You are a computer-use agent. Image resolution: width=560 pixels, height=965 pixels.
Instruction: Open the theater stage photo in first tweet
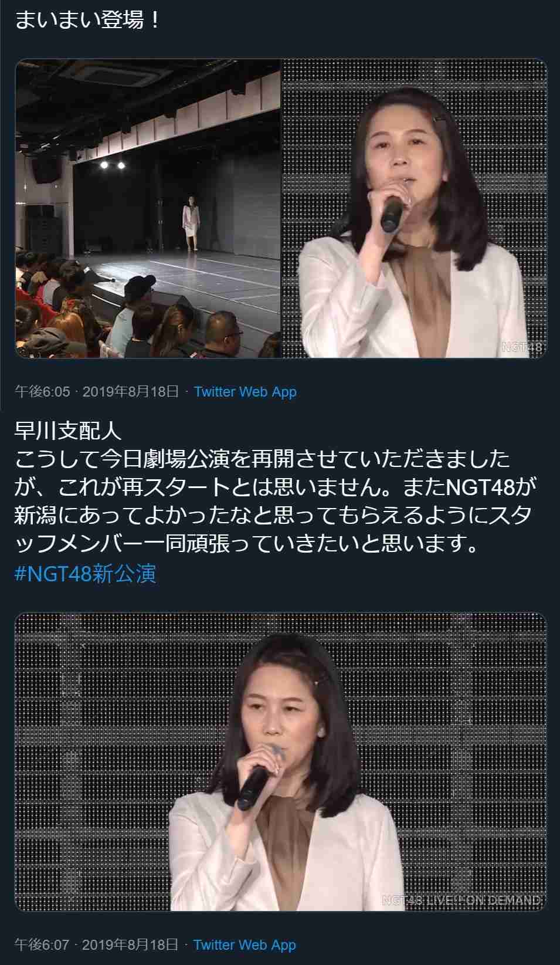pyautogui.click(x=148, y=208)
